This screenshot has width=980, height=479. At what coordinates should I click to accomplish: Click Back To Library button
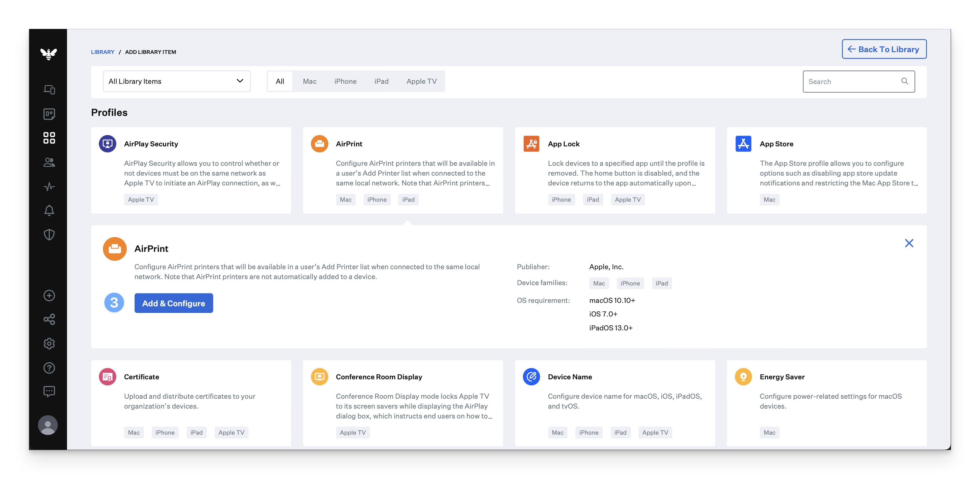(x=884, y=50)
